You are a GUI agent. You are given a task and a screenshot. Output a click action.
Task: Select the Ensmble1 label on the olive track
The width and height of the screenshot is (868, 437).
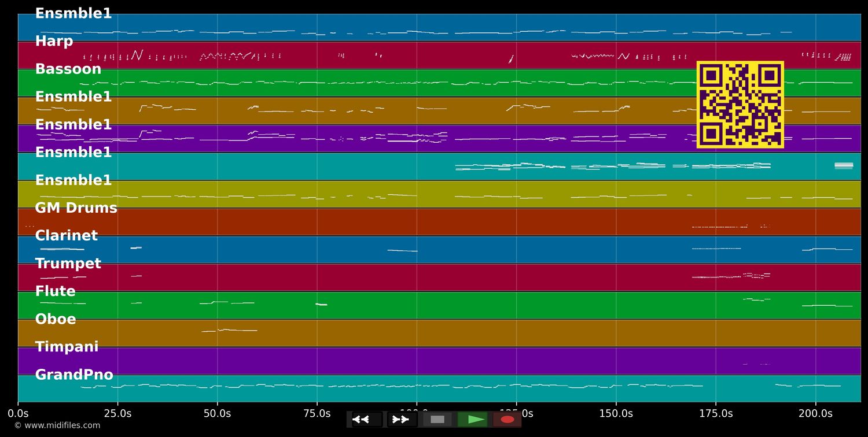tap(73, 180)
